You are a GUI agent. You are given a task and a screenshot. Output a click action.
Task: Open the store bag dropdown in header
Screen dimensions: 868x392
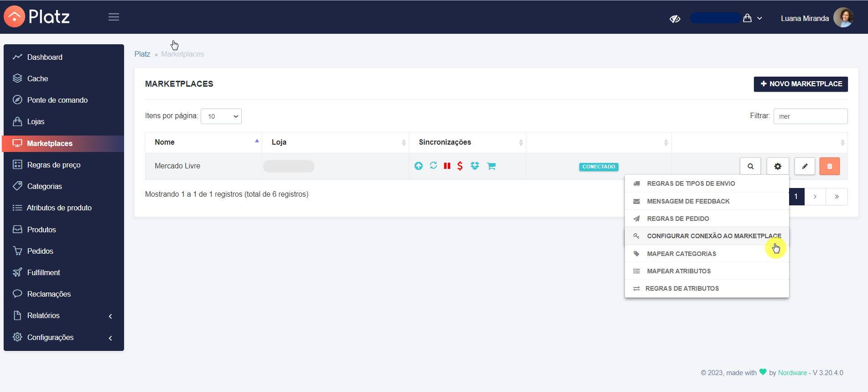[x=752, y=18]
